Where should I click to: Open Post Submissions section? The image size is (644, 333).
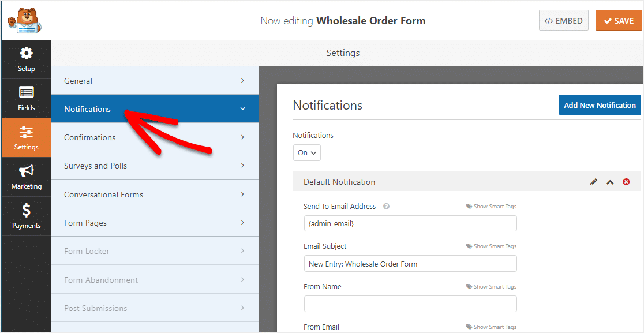(x=155, y=308)
